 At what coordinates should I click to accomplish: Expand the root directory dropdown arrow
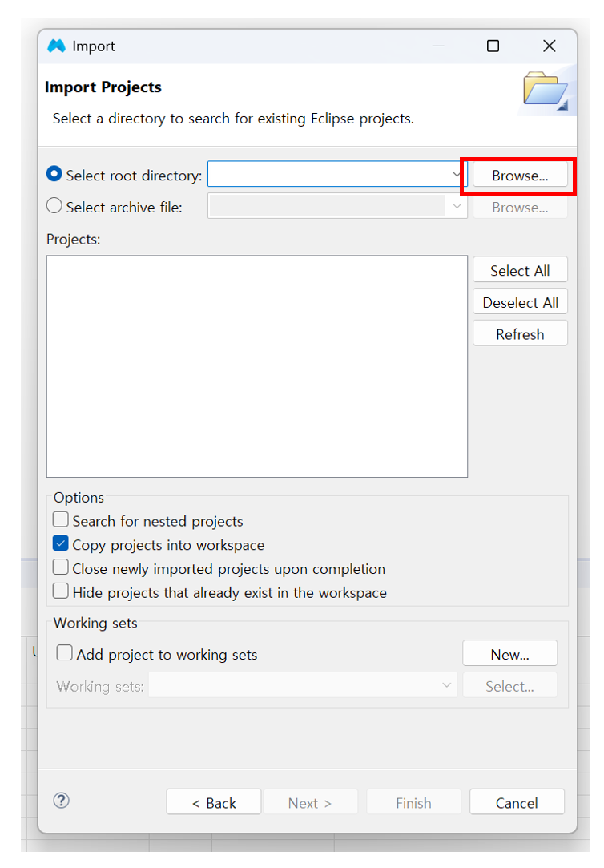click(456, 175)
